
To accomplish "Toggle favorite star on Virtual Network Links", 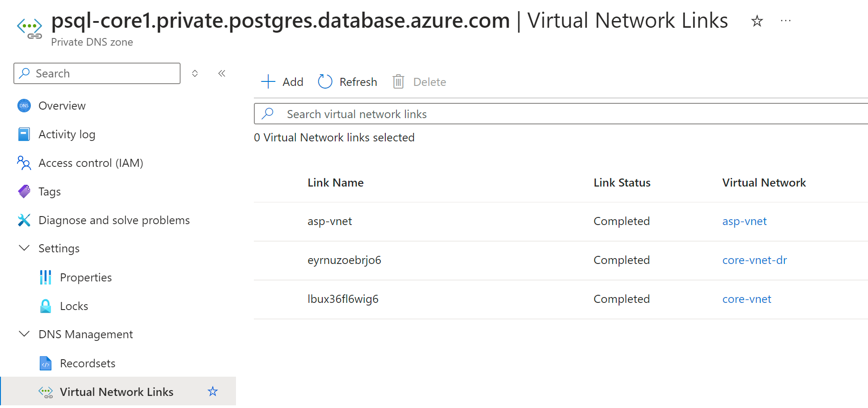I will pos(213,391).
